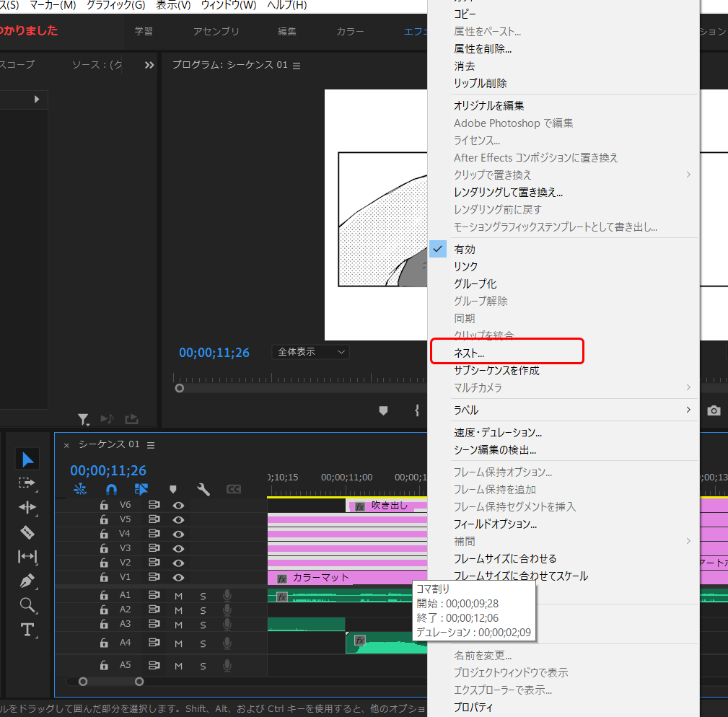Screen dimensions: 728x717
Task: Open the timeline display settings wrench icon
Action: 203,489
